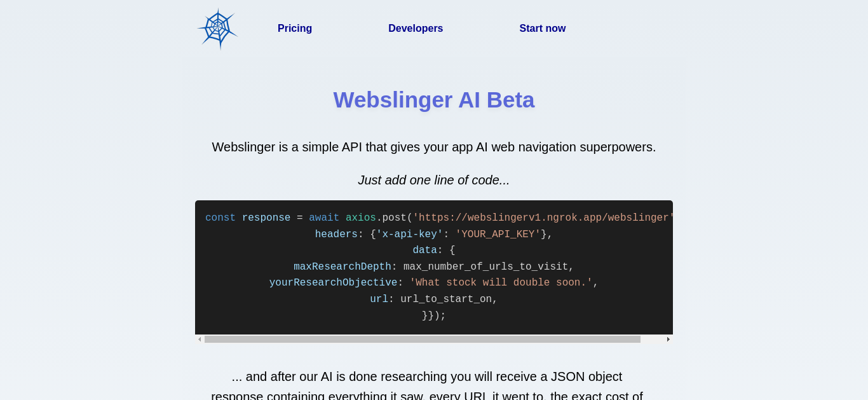Click the code block's right scroll arrow
868x400 pixels.
(x=668, y=340)
